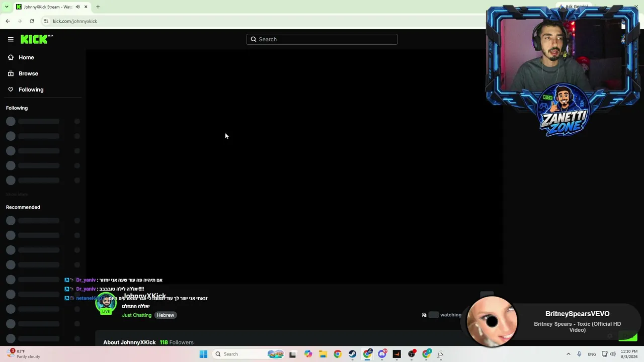Click the Recommended sidebar heading

[x=23, y=207]
